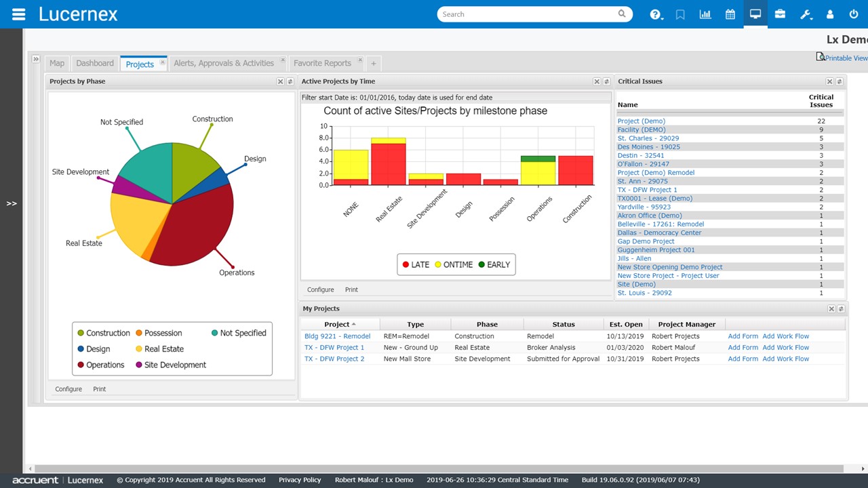Click Add Form for Bldg 9221 - Remodel
The image size is (868, 488).
click(743, 336)
